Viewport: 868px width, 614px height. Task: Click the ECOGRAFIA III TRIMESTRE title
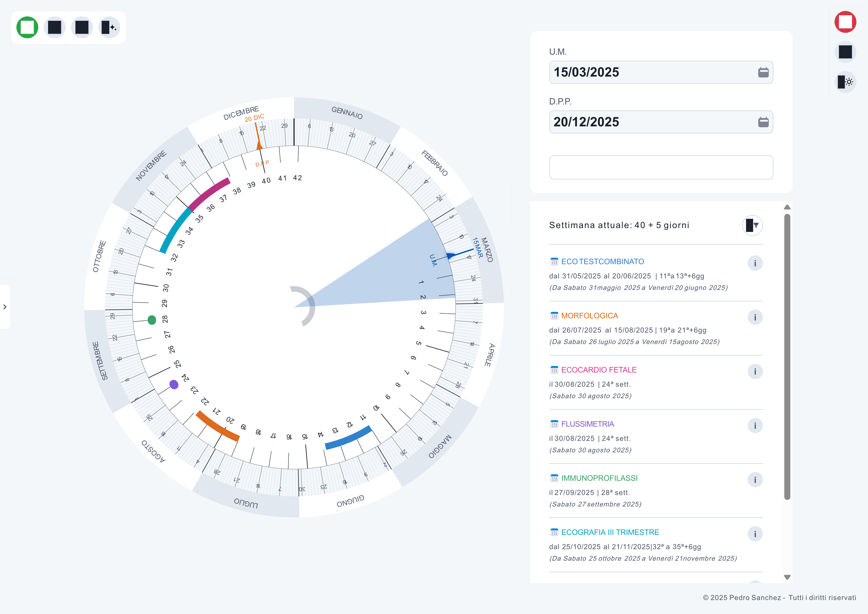[x=610, y=532]
